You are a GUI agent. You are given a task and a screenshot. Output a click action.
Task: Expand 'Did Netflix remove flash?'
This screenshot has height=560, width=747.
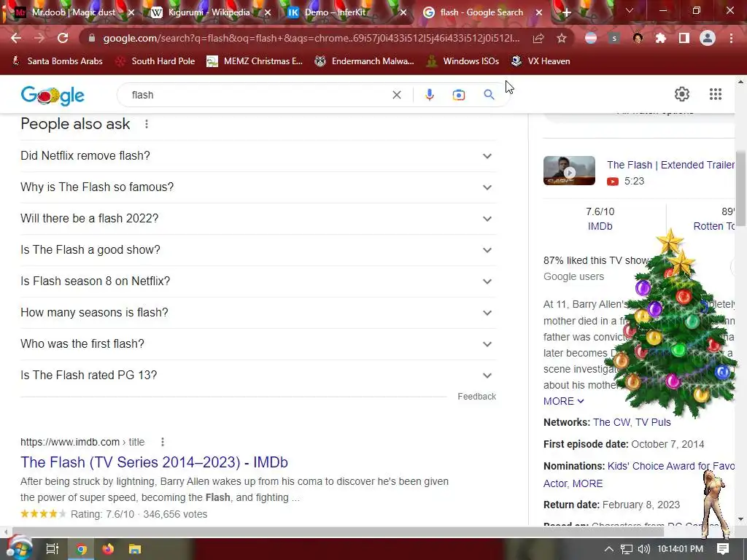pyautogui.click(x=258, y=156)
